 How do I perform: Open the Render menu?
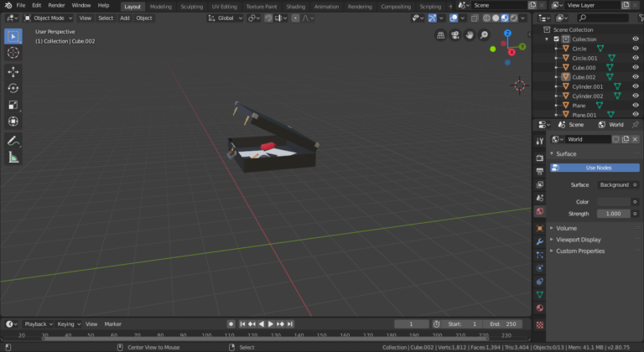click(56, 5)
